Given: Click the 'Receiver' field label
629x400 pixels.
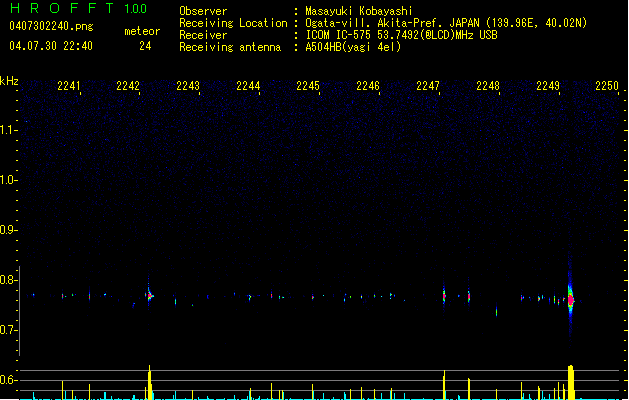Looking at the screenshot, I should [203, 35].
